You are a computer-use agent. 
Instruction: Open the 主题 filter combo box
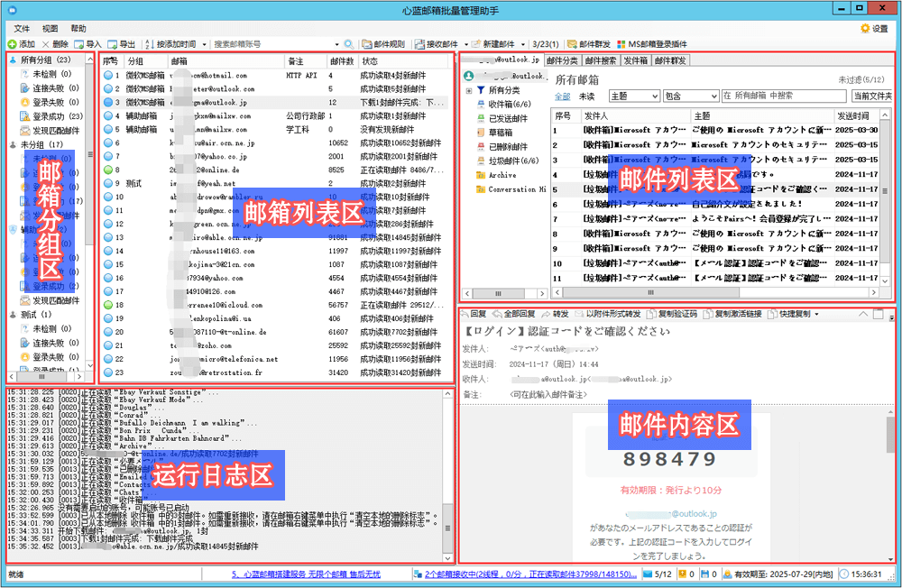(x=634, y=96)
